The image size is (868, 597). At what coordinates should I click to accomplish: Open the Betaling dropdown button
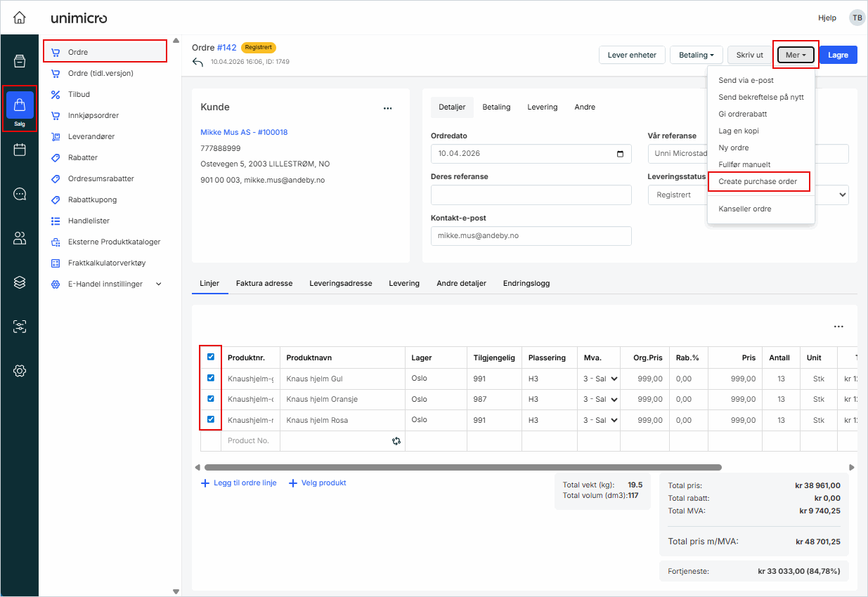(696, 55)
